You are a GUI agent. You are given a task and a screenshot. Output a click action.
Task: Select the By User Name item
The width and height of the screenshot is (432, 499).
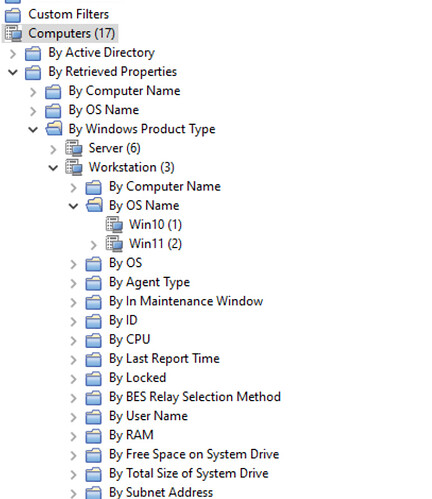pyautogui.click(x=148, y=416)
